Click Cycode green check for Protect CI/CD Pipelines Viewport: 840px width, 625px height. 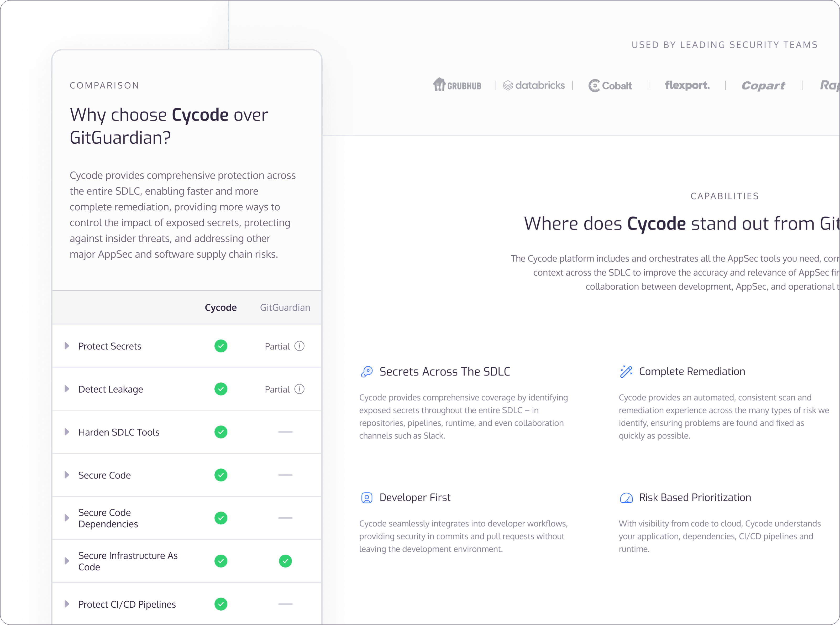click(221, 604)
